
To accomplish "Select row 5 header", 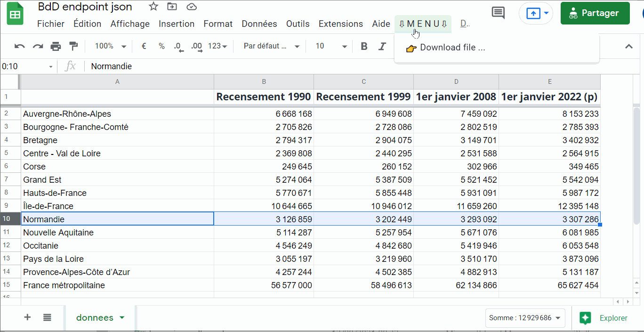I will pyautogui.click(x=10, y=154).
